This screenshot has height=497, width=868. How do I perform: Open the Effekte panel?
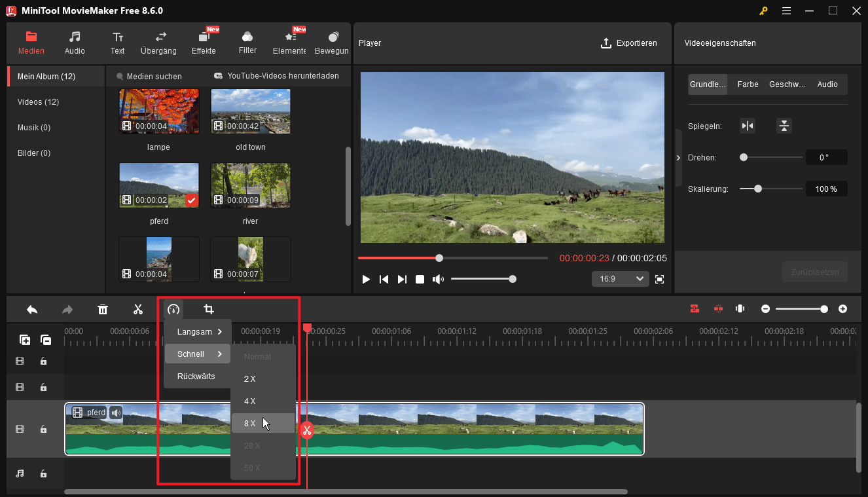point(204,43)
